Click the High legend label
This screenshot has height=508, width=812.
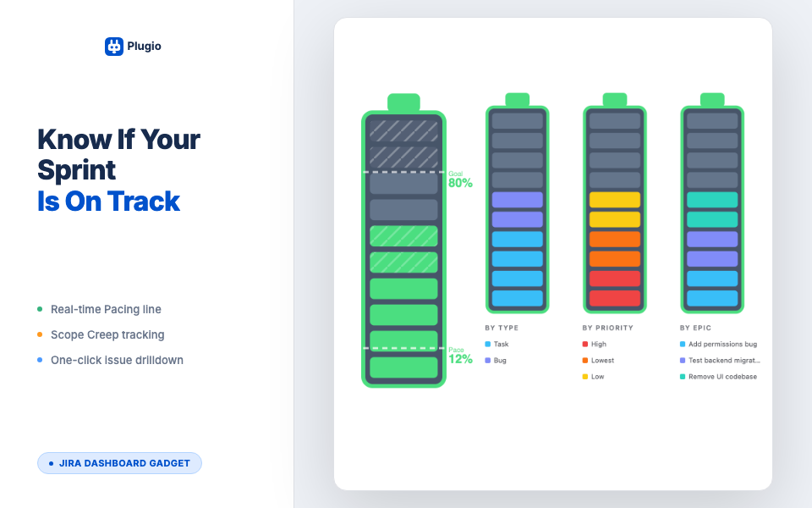coord(599,345)
